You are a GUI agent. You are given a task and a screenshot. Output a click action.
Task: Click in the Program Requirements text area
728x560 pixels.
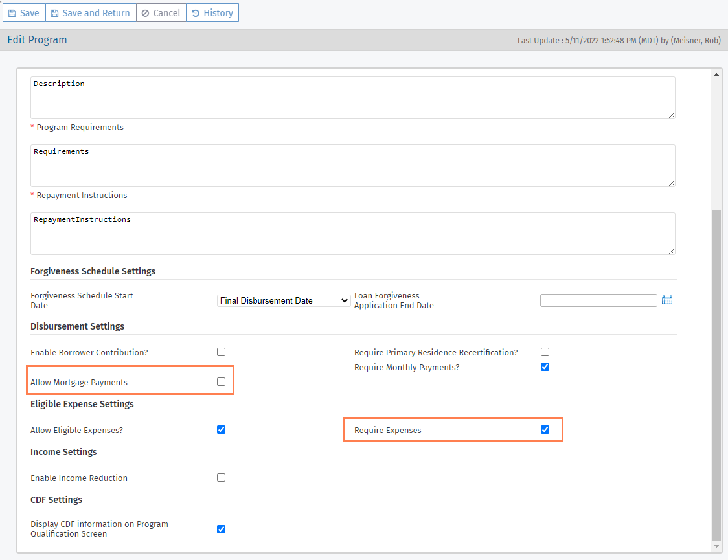click(x=352, y=166)
